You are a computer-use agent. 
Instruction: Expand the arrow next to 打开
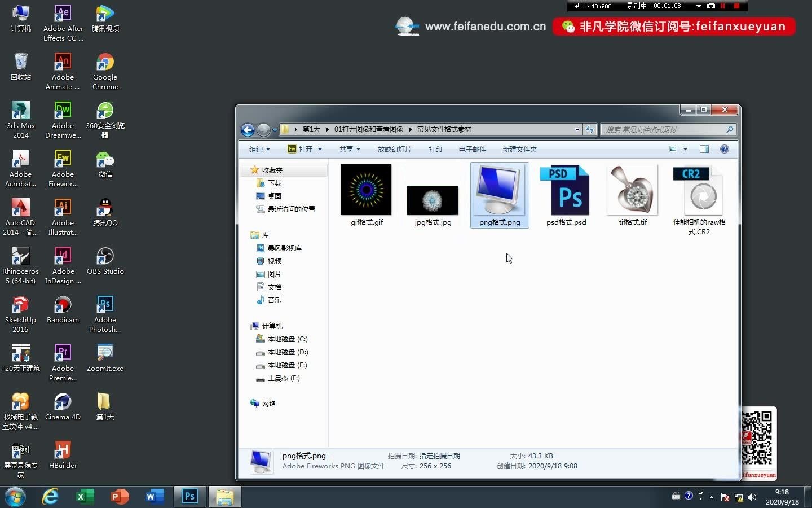[x=320, y=149]
